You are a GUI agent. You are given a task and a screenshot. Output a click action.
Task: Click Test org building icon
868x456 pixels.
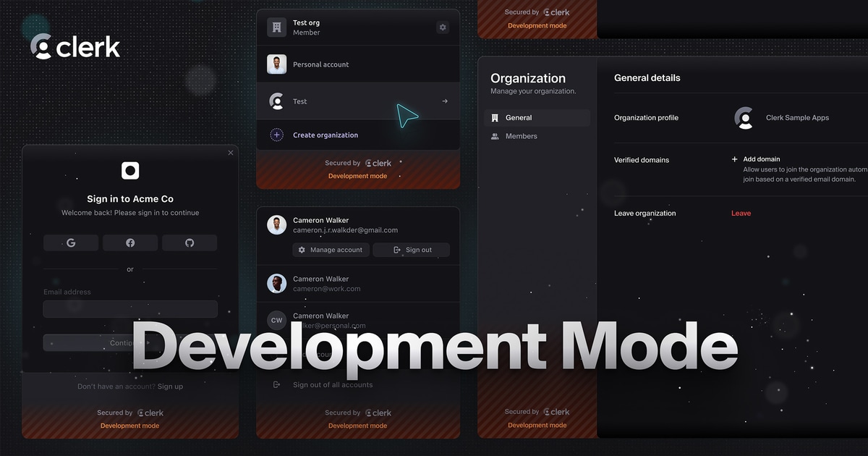point(276,28)
